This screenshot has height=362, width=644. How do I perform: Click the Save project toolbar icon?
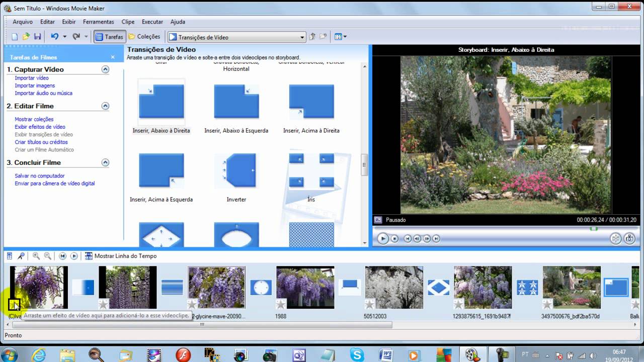coord(37,37)
